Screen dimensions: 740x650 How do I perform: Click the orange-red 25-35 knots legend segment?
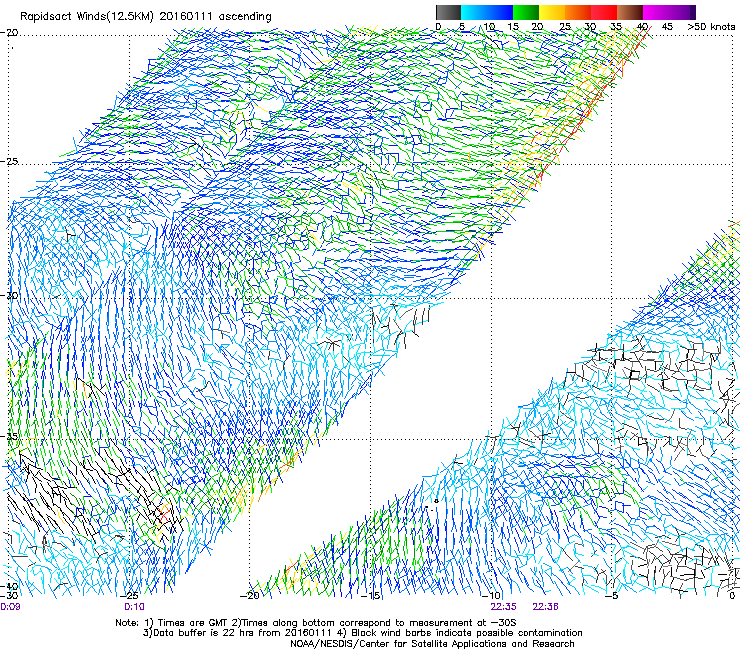pos(591,12)
